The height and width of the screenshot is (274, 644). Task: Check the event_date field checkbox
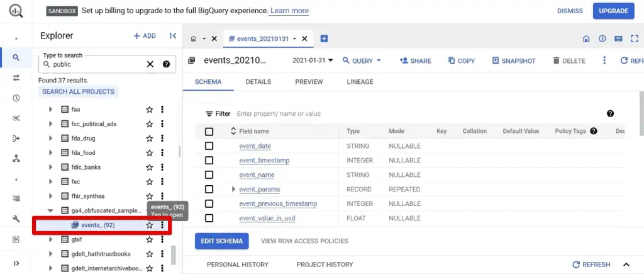[x=209, y=146]
